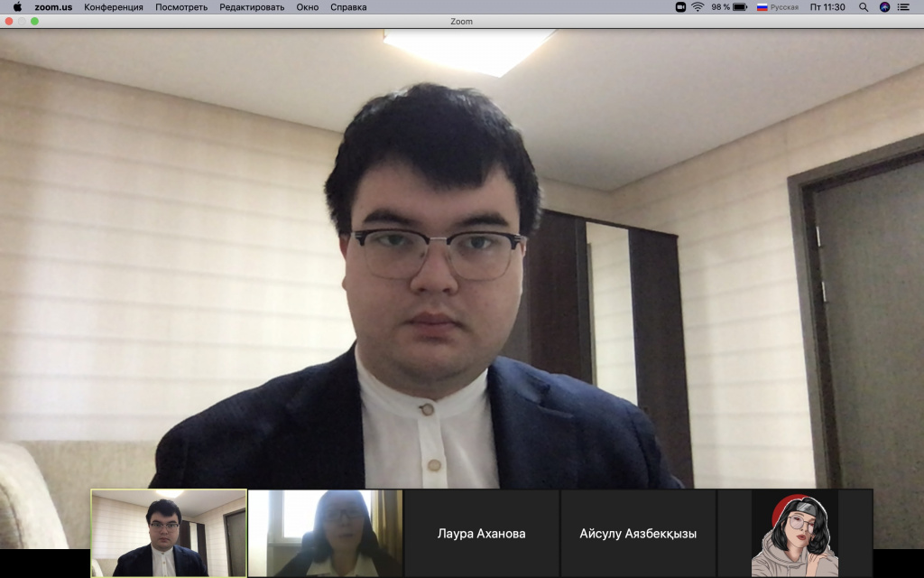
Task: Open the Справка menu
Action: 348,7
